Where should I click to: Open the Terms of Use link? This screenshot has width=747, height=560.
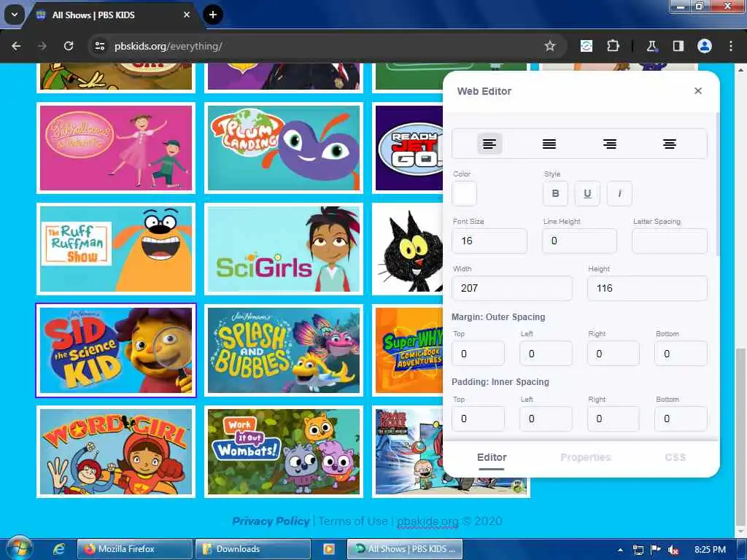point(353,521)
